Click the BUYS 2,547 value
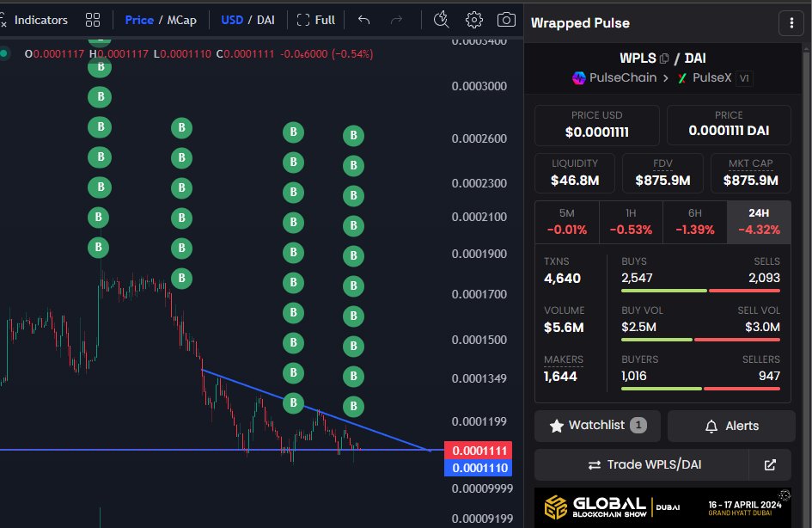The height and width of the screenshot is (528, 812). point(637,278)
